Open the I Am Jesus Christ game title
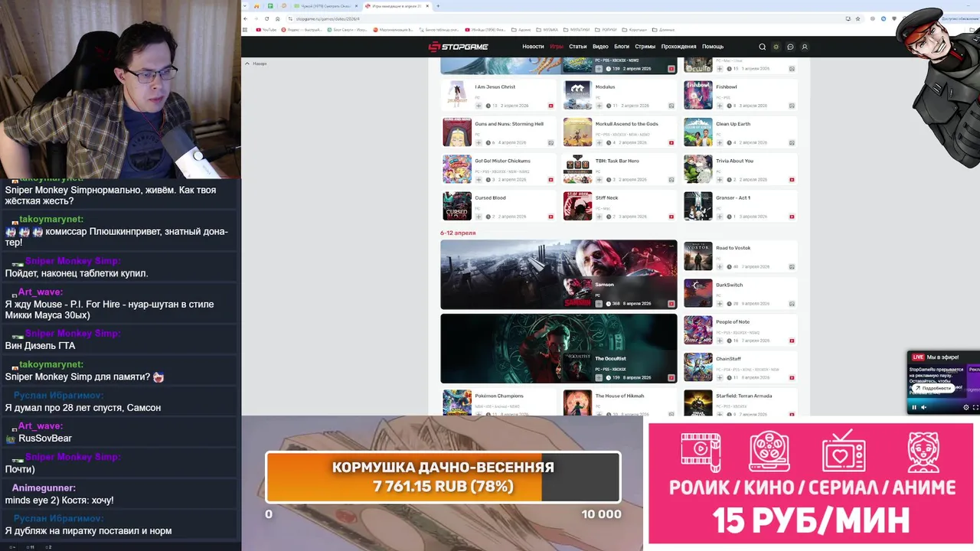 coord(495,86)
